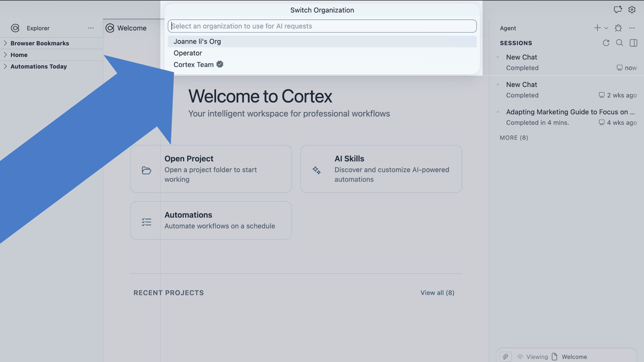Expand the Home section
The height and width of the screenshot is (362, 644).
point(19,55)
